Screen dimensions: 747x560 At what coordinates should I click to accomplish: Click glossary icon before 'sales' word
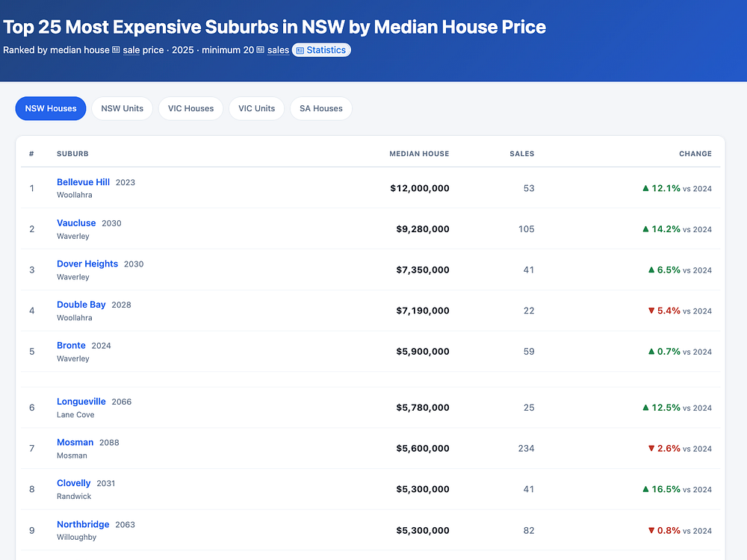[x=260, y=50]
